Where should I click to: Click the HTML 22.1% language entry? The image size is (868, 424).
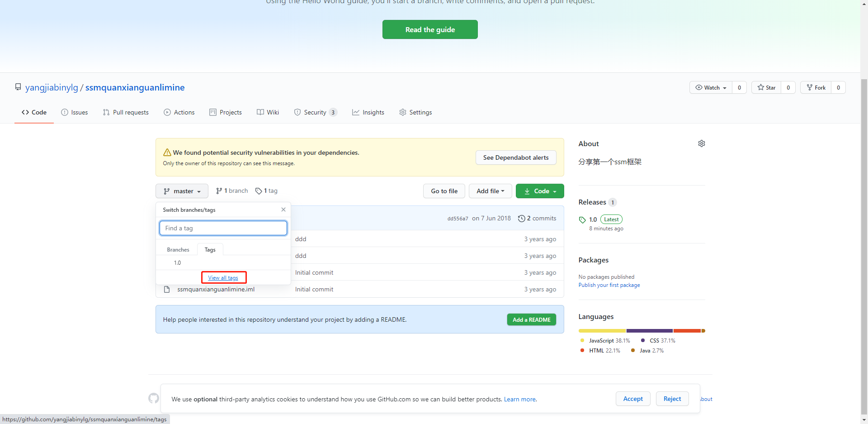point(600,351)
